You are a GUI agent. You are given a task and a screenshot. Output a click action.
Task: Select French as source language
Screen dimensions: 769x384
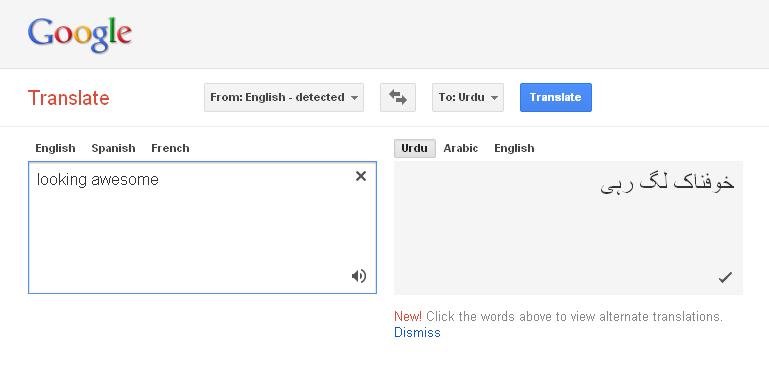(170, 148)
